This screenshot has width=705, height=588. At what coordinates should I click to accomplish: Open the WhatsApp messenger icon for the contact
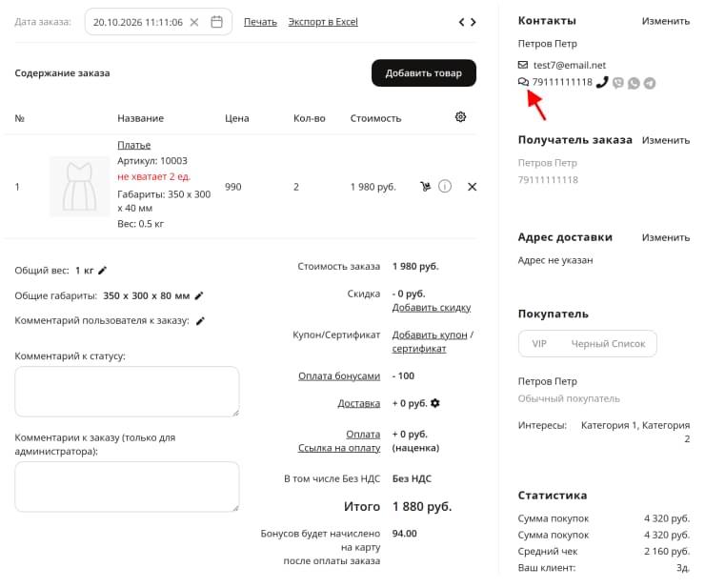(x=634, y=83)
